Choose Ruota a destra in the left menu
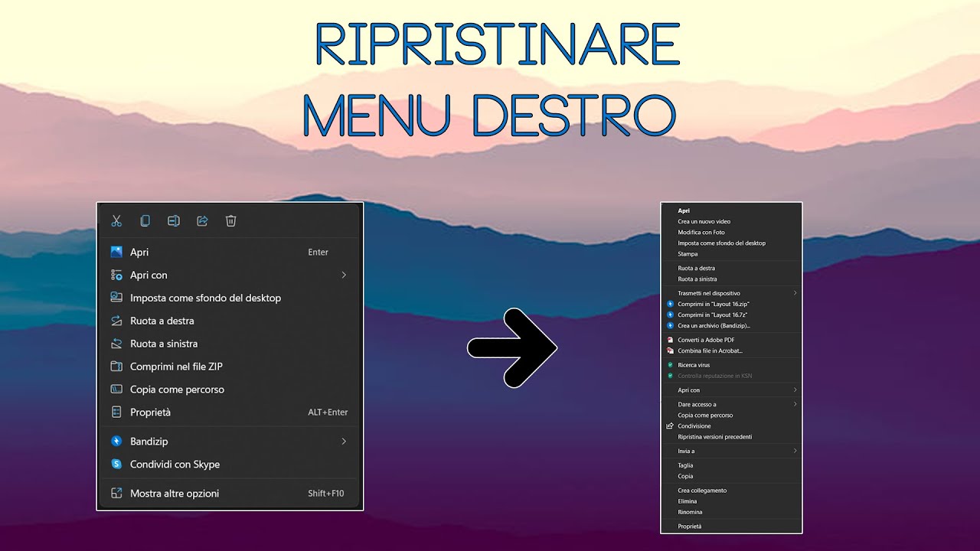 coord(230,321)
